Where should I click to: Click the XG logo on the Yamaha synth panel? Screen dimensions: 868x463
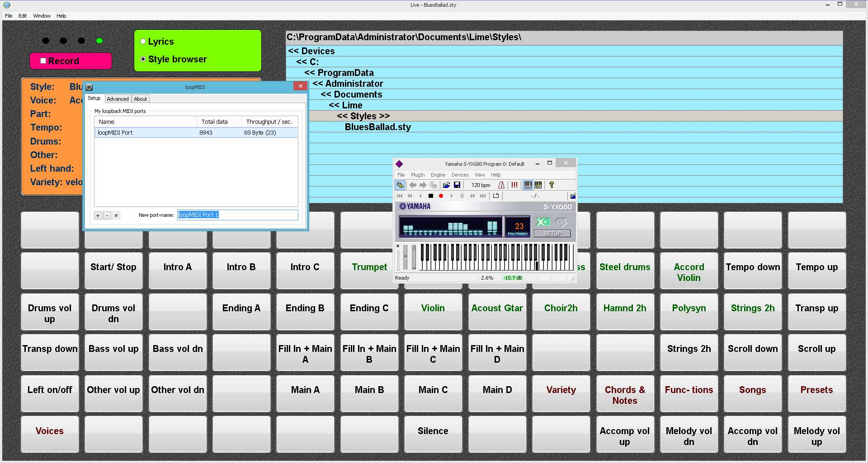543,222
